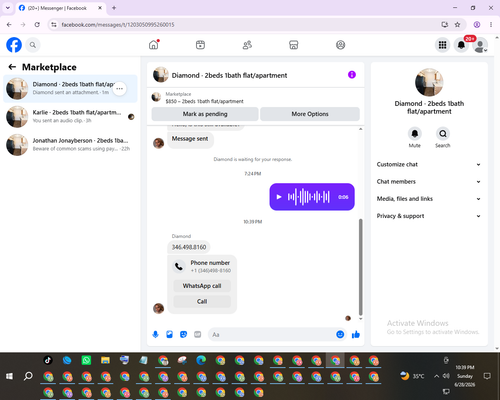Screen dimensions: 500x400
Task: Open the Marketplace storefront icon
Action: 294,45
